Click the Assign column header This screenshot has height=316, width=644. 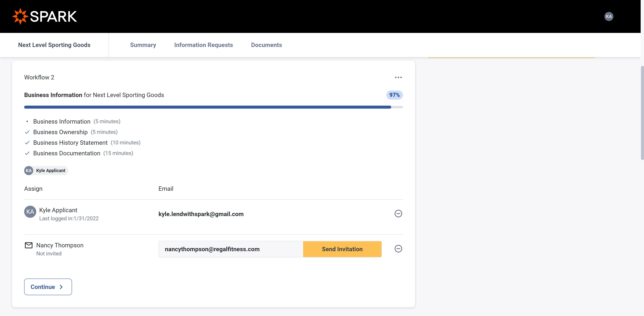(x=33, y=189)
